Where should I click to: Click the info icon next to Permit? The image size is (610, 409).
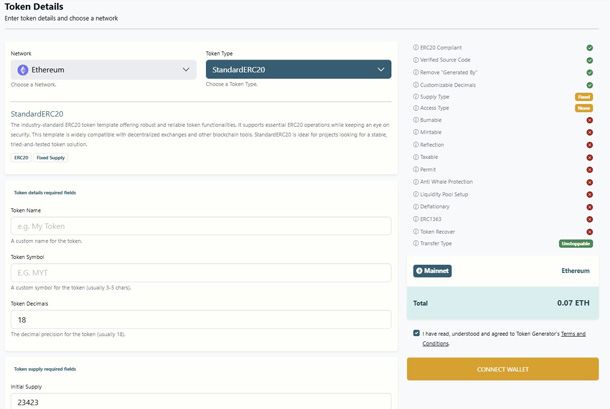point(416,170)
